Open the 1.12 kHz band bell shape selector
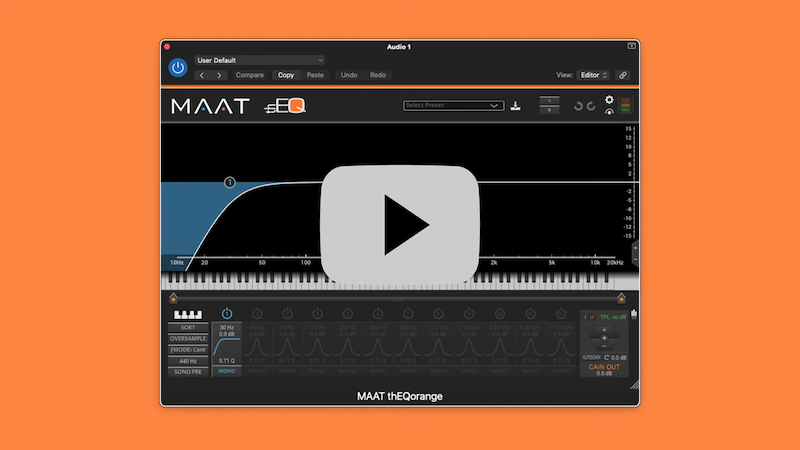Viewport: 800px width, 450px height. pos(438,347)
